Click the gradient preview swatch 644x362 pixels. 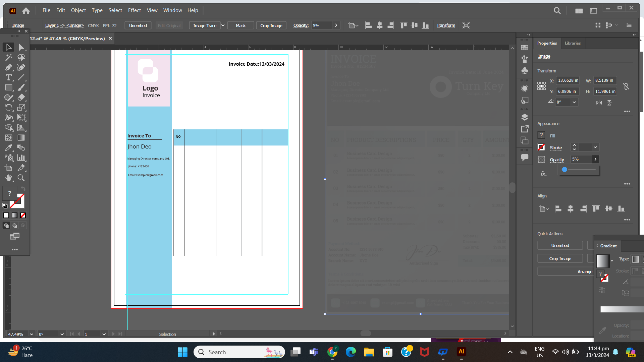coord(602,261)
